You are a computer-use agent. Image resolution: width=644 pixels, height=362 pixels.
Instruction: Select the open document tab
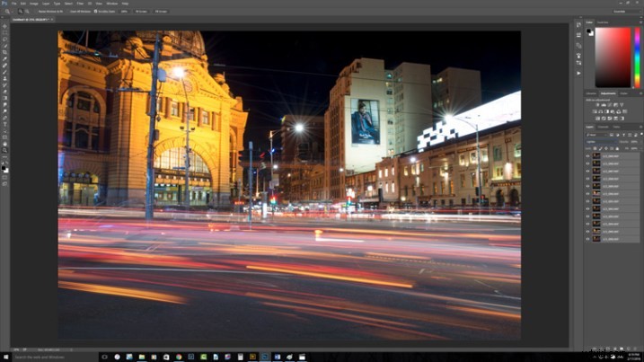[31, 19]
